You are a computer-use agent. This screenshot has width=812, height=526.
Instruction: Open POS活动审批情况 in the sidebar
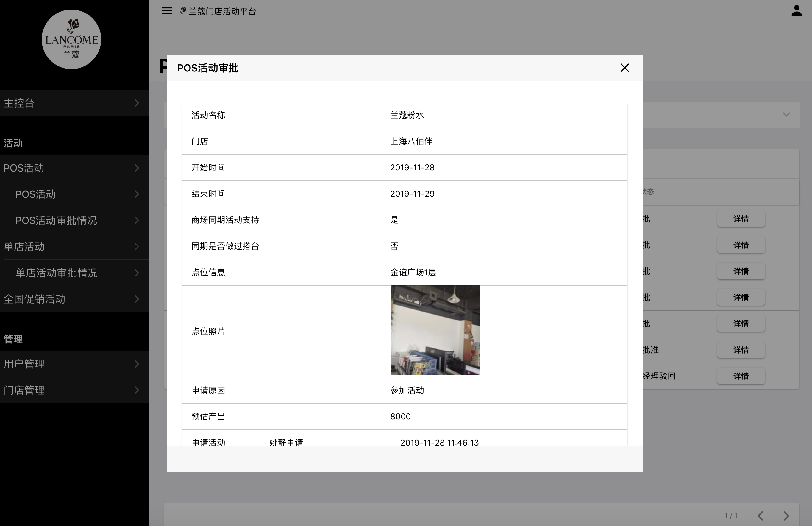click(x=77, y=220)
